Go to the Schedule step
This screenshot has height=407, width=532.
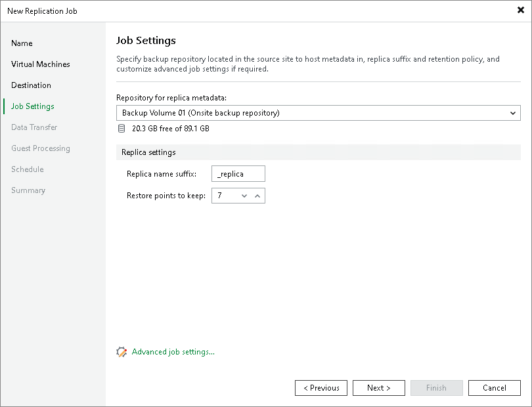(x=27, y=169)
